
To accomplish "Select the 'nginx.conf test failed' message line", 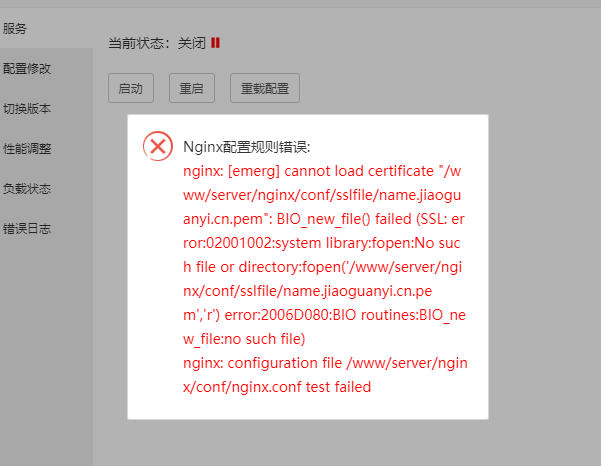I will coord(277,387).
